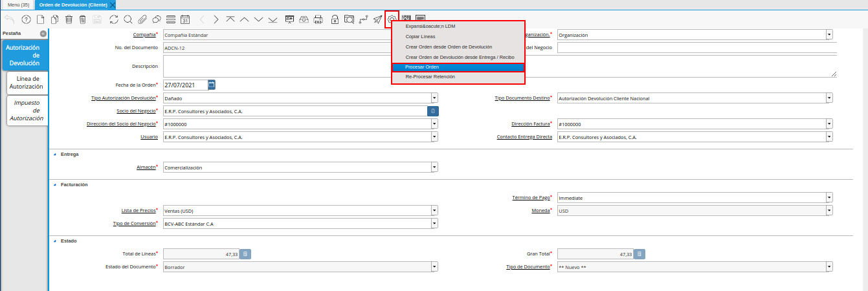Open the calculator next to Gran Total
868x291 pixels.
click(639, 254)
